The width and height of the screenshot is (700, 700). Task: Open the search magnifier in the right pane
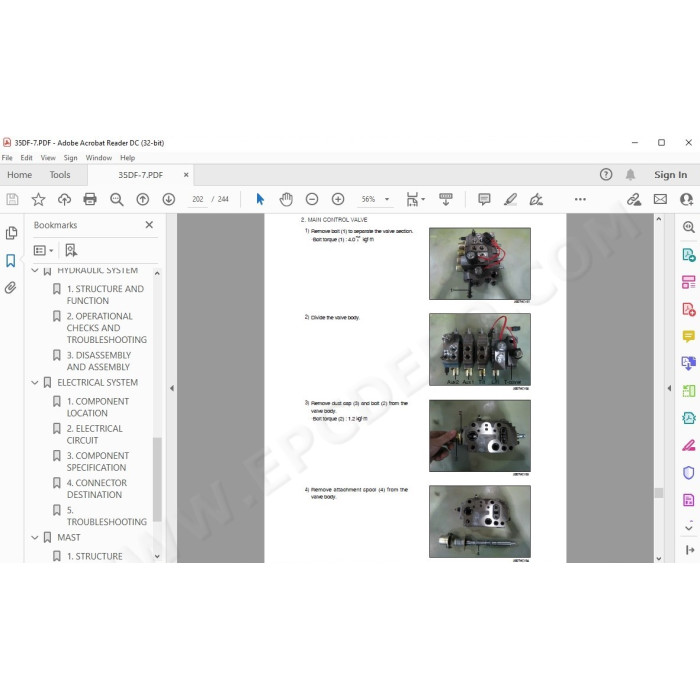pos(688,227)
